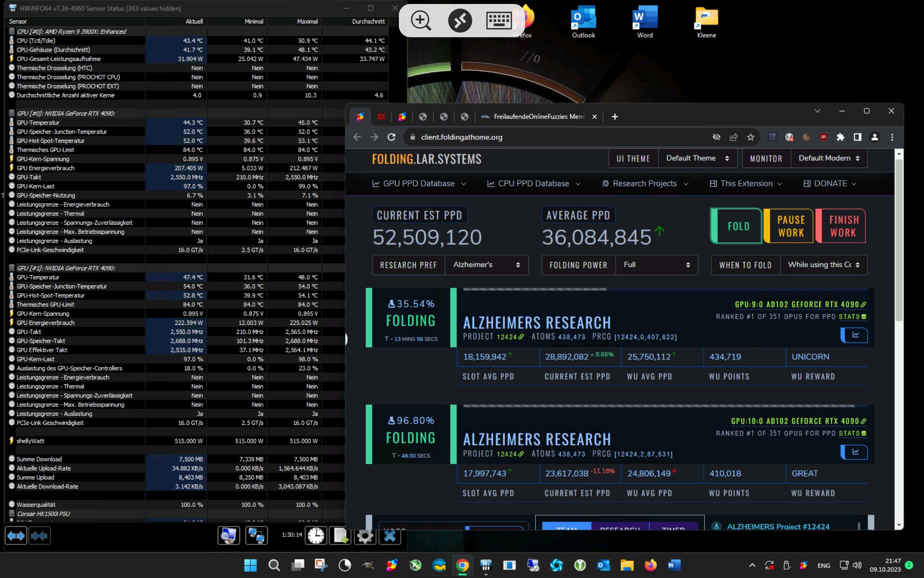
Task: Reload the page in Chrome
Action: pos(391,137)
